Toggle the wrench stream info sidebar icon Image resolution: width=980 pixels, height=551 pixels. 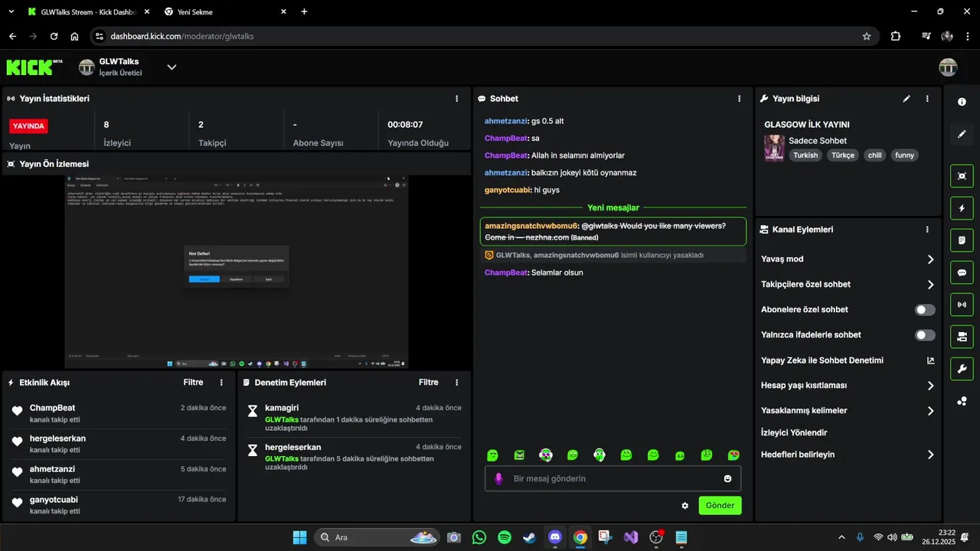tap(962, 369)
